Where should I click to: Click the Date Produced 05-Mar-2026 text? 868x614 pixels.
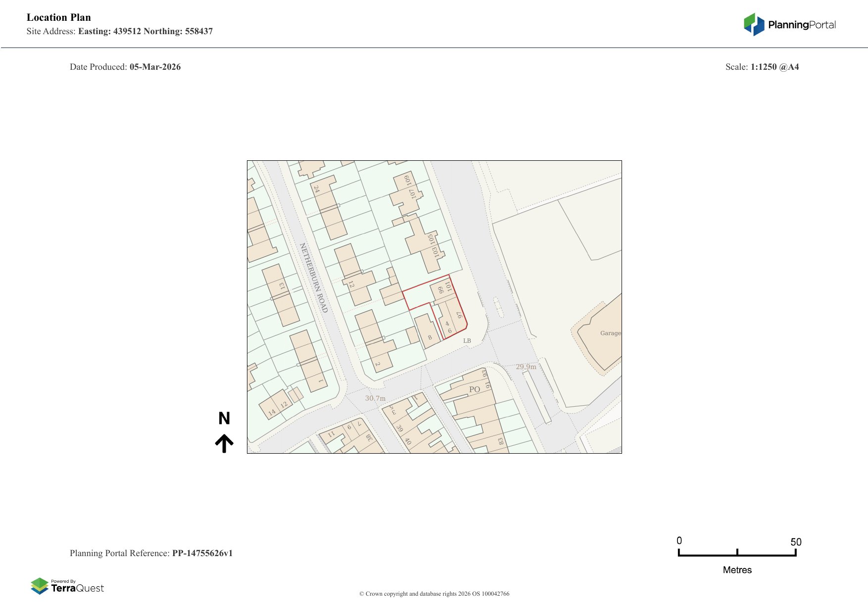point(125,67)
